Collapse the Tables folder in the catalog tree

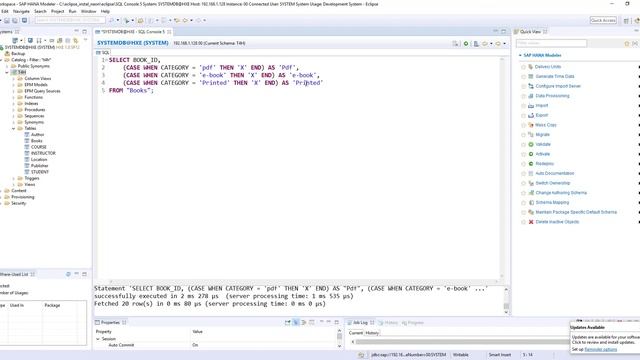click(13, 129)
